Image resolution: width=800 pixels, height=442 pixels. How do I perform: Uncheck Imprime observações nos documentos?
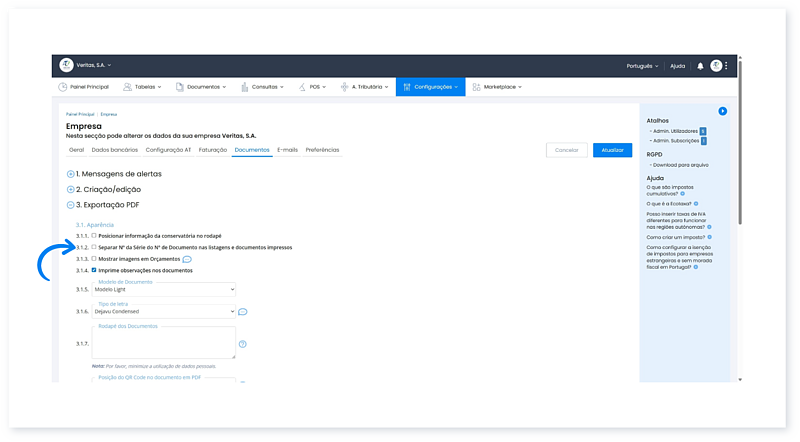coord(94,270)
